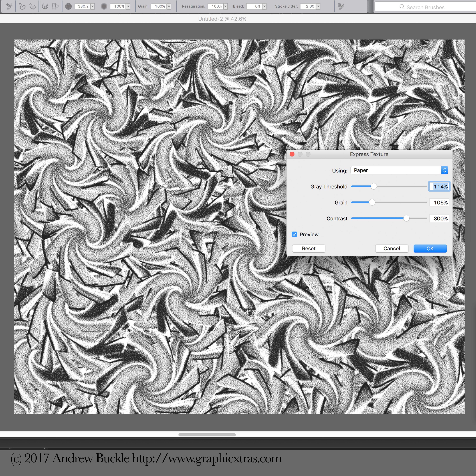The height and width of the screenshot is (476, 476).
Task: Click the opacity preview circle icon
Action: tap(104, 6)
